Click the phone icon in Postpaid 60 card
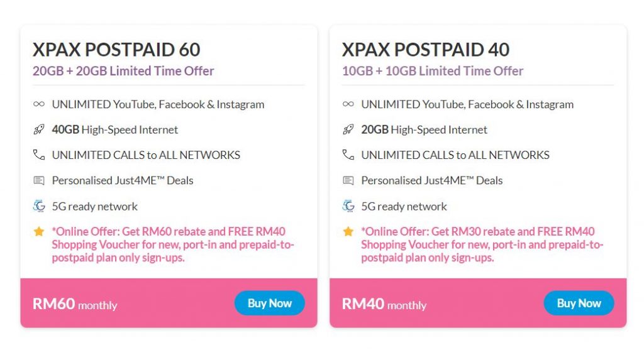The image size is (644, 350). click(x=39, y=155)
